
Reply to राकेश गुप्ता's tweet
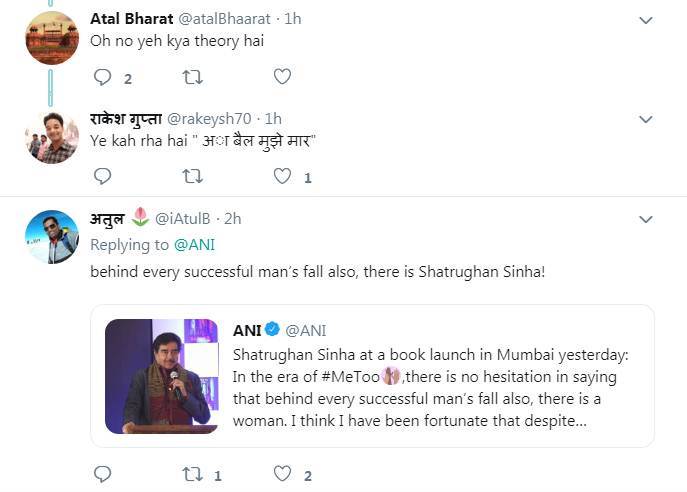point(102,176)
